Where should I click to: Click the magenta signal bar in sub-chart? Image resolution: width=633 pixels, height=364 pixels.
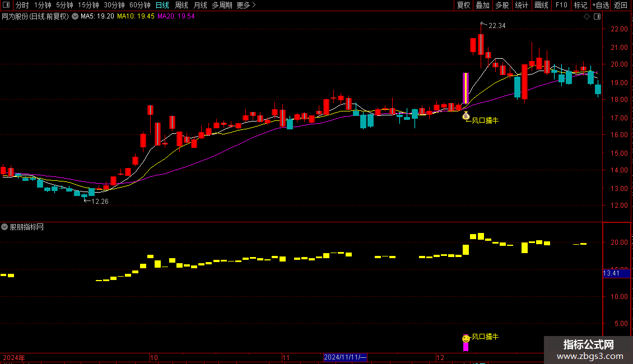[x=466, y=346]
